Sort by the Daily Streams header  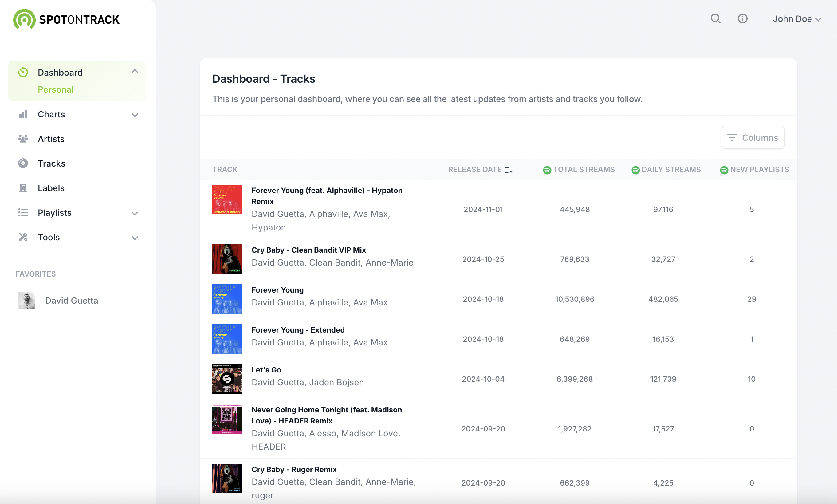click(x=671, y=169)
